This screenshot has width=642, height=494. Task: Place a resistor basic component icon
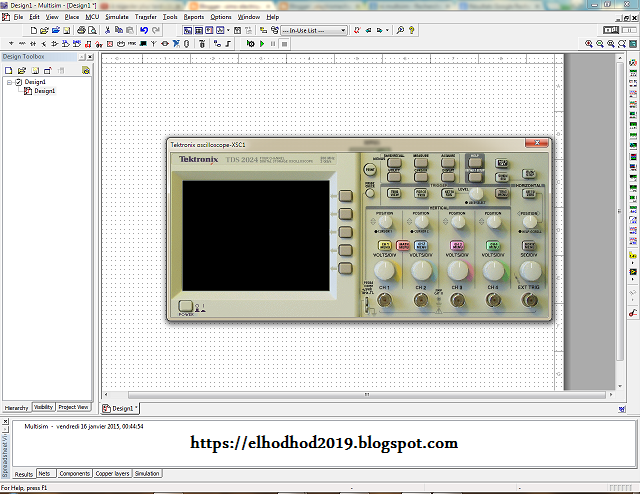pyautogui.click(x=22, y=43)
